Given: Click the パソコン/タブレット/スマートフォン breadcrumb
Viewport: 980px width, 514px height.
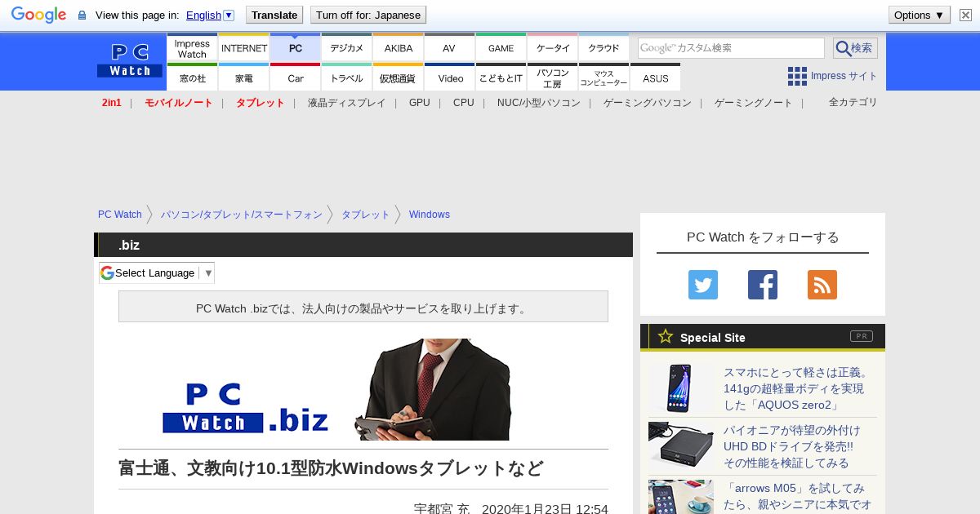Looking at the screenshot, I should pyautogui.click(x=242, y=215).
